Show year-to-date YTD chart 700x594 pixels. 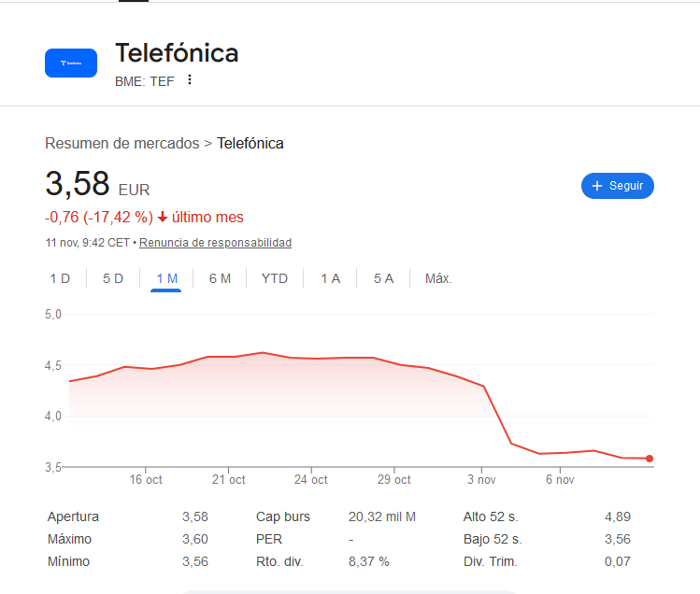(x=275, y=278)
